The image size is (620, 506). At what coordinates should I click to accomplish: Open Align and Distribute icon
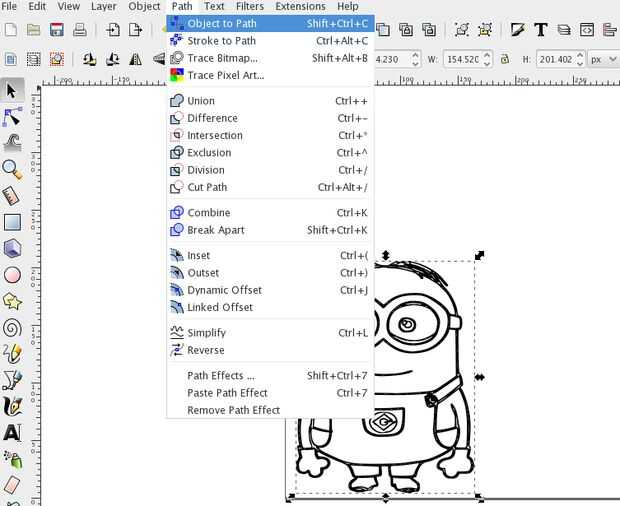tap(610, 30)
